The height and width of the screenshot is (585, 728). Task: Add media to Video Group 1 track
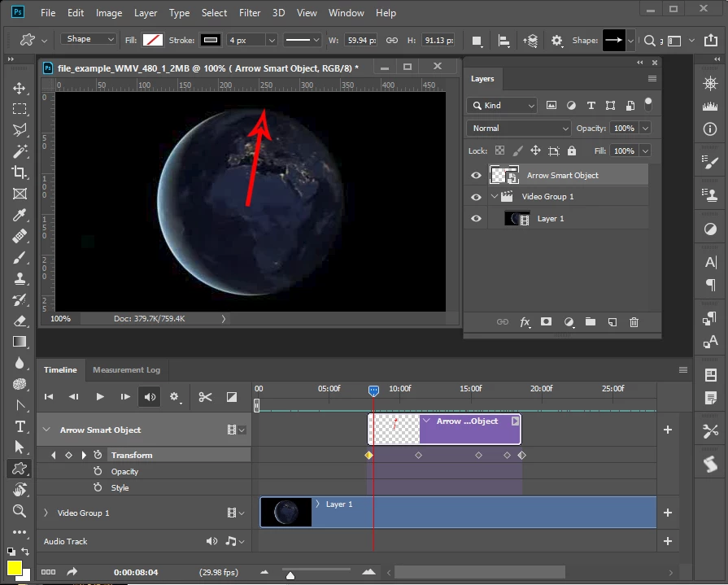[668, 513]
